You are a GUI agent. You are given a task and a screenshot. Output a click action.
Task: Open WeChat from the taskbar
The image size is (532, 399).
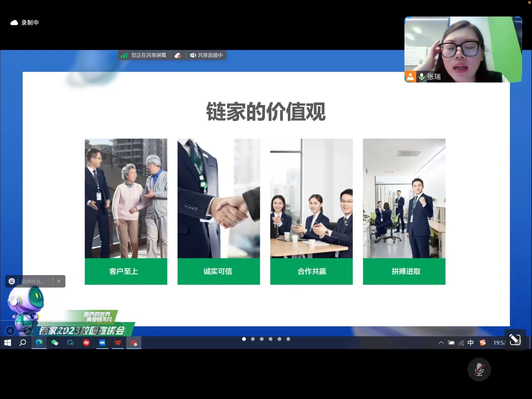pyautogui.click(x=55, y=343)
